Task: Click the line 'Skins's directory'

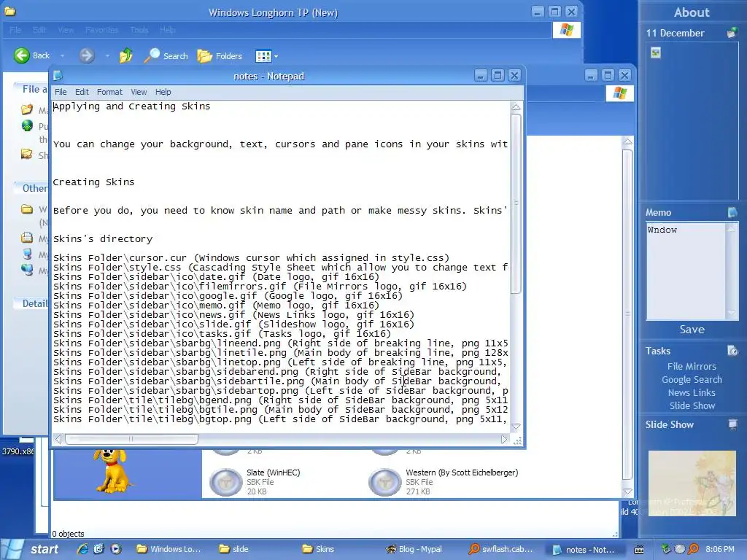Action: 102,238
